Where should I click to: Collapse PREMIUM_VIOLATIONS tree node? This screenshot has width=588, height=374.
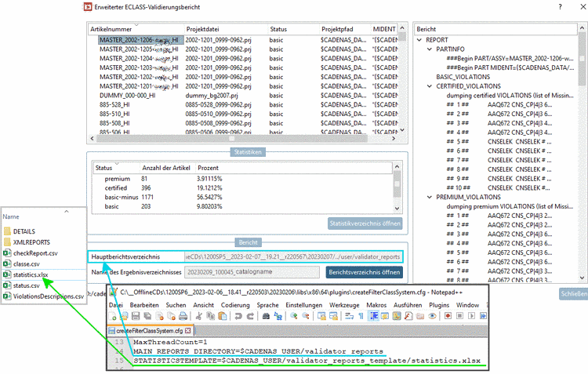tap(430, 198)
